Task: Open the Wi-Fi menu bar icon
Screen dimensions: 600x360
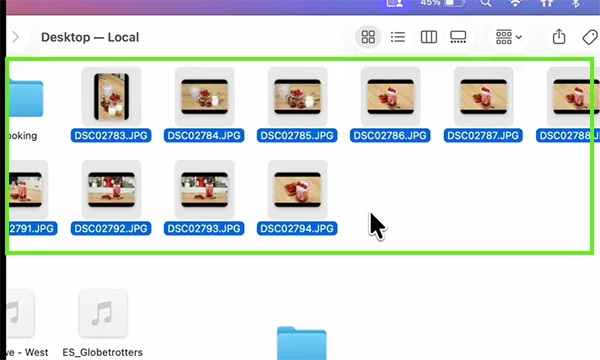Action: (515, 3)
